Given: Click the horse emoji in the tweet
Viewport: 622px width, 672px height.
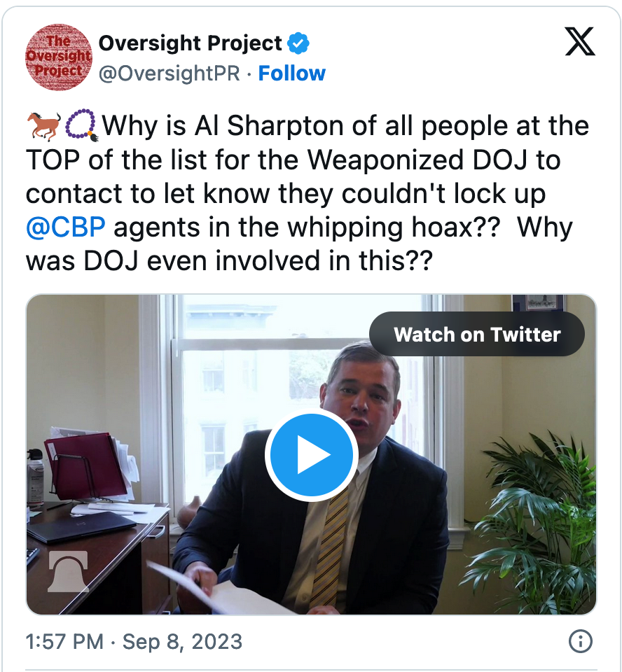Looking at the screenshot, I should click(x=44, y=125).
